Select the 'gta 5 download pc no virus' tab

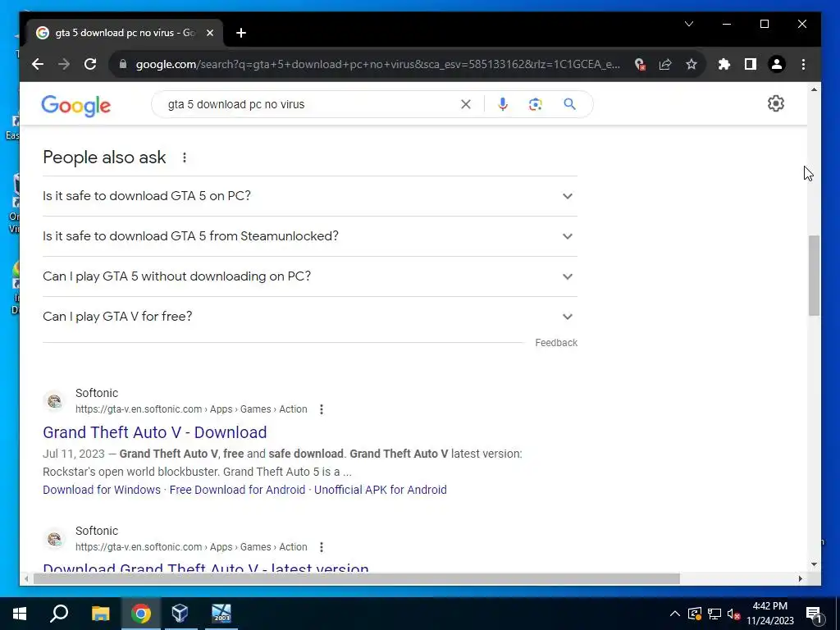[126, 33]
